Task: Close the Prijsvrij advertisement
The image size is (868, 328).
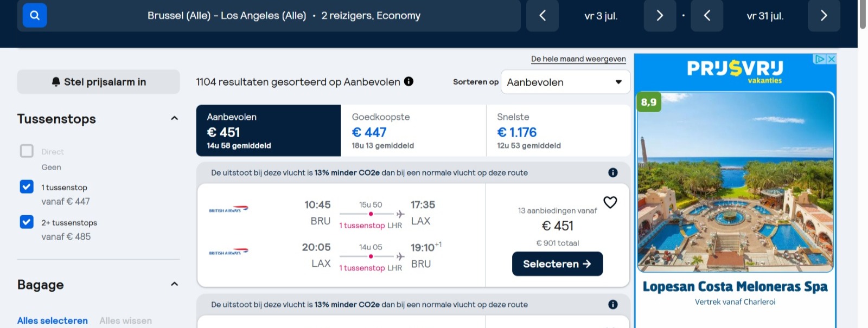Action: click(x=831, y=59)
